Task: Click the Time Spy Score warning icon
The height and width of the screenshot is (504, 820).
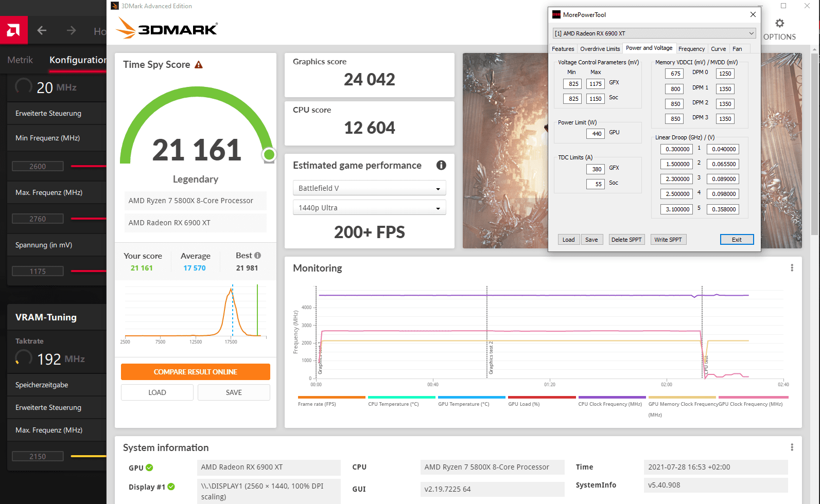Action: tap(199, 65)
